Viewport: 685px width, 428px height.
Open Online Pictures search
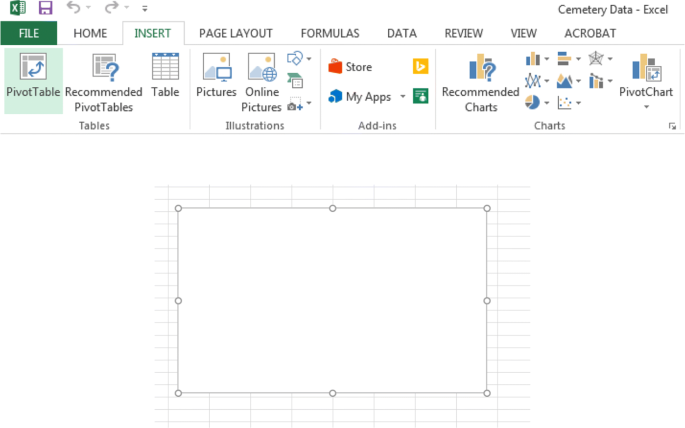(x=262, y=82)
